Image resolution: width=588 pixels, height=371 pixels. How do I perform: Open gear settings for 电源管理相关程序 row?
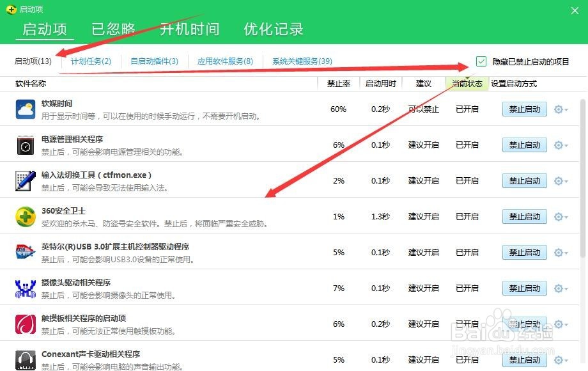click(561, 145)
